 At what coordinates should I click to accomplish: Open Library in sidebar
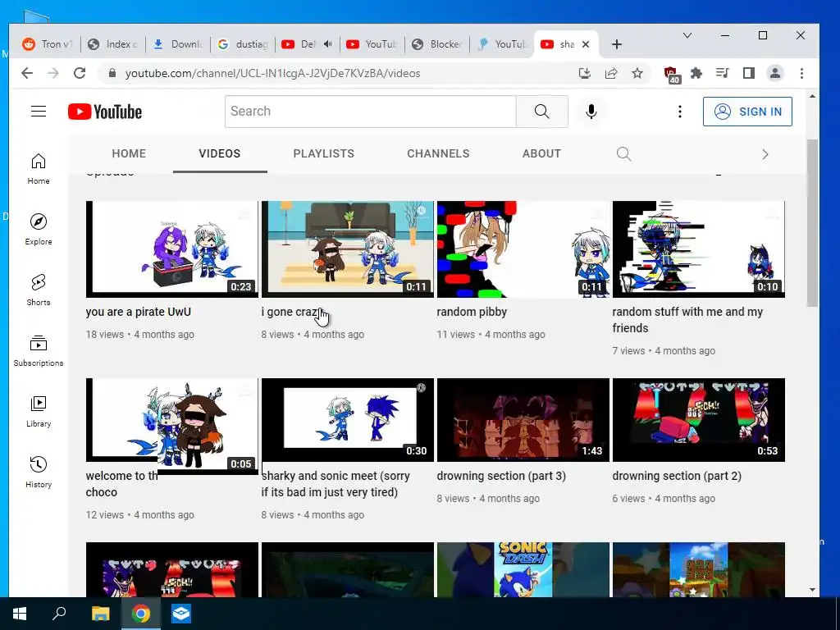click(39, 412)
